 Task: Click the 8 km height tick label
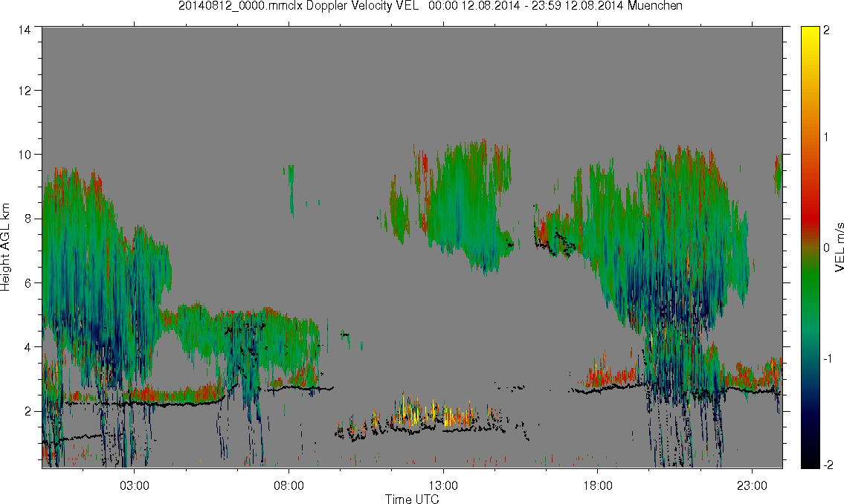pos(28,219)
